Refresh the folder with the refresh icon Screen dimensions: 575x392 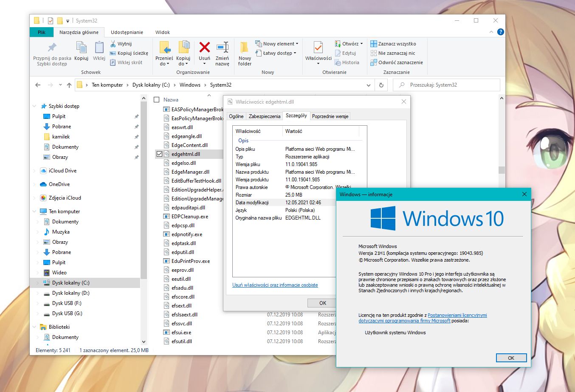(x=381, y=85)
